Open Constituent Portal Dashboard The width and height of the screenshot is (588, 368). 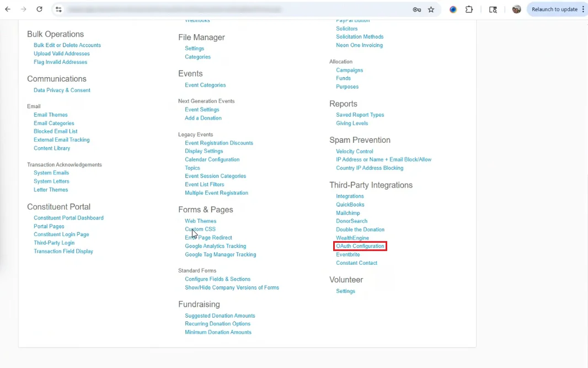[68, 218]
